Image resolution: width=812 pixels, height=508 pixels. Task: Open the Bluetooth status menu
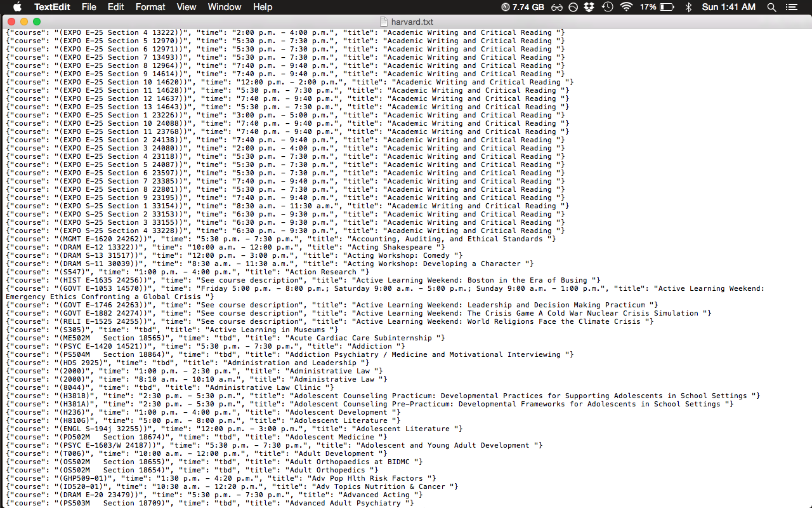[x=688, y=7]
